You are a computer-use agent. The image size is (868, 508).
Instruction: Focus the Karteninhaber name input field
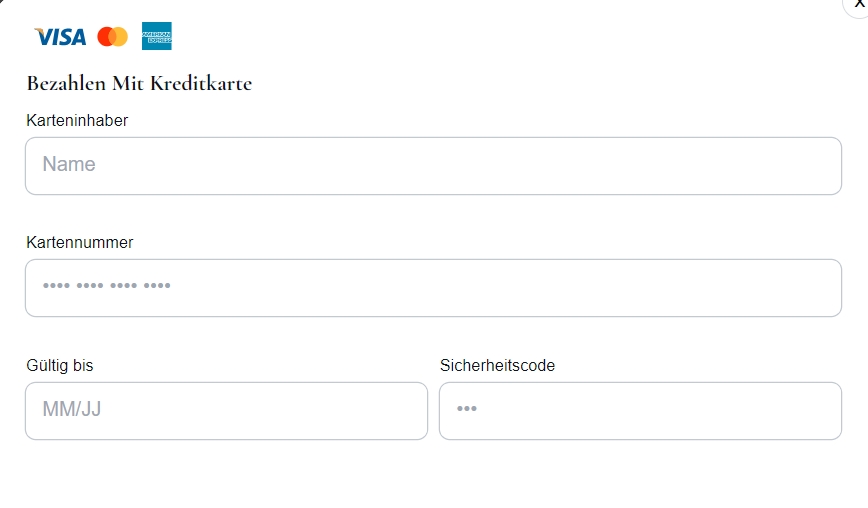(x=433, y=166)
